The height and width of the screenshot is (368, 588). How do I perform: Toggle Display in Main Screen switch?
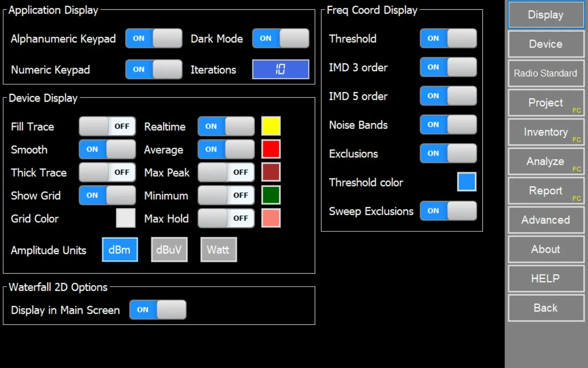click(158, 310)
